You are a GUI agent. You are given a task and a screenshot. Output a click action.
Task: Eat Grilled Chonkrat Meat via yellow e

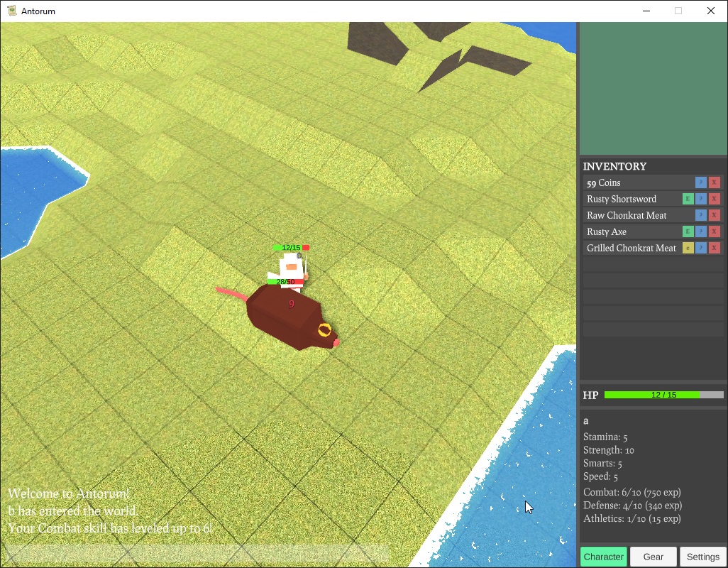[687, 248]
